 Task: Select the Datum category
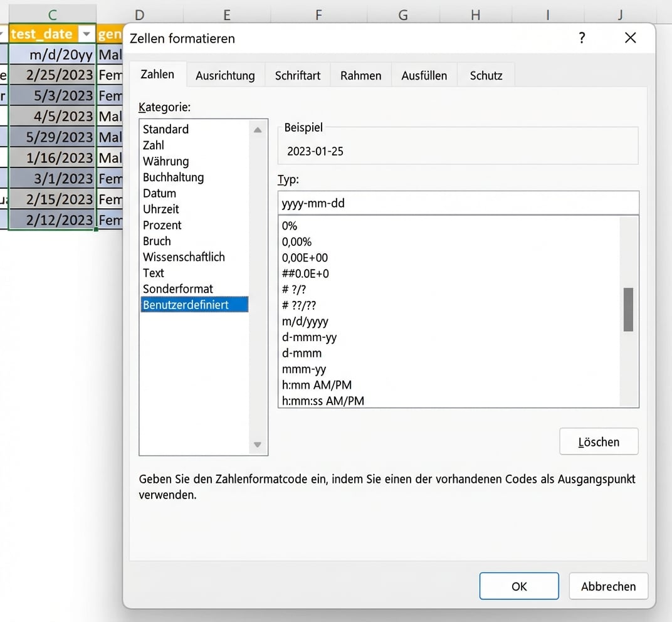[159, 193]
